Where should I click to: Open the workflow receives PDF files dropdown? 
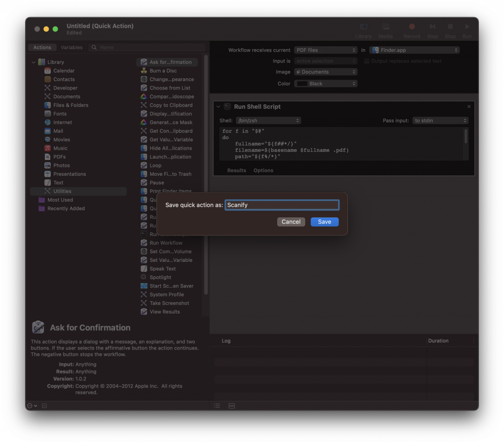point(326,50)
